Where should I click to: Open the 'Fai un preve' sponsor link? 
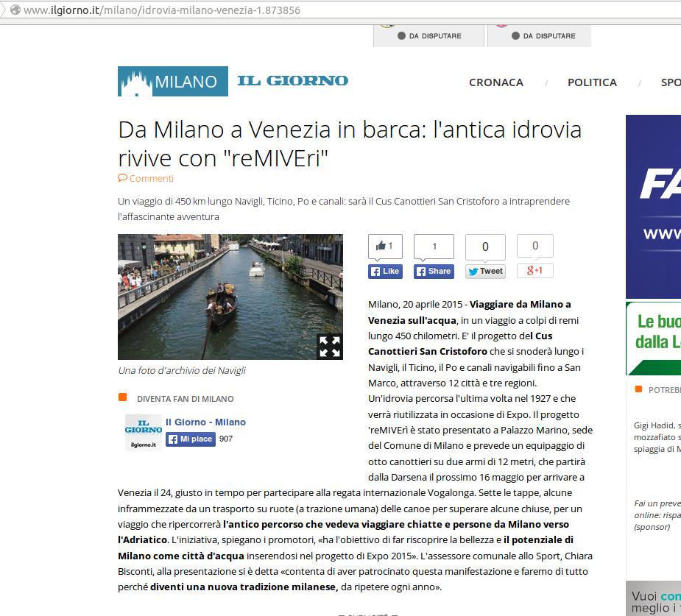click(657, 515)
